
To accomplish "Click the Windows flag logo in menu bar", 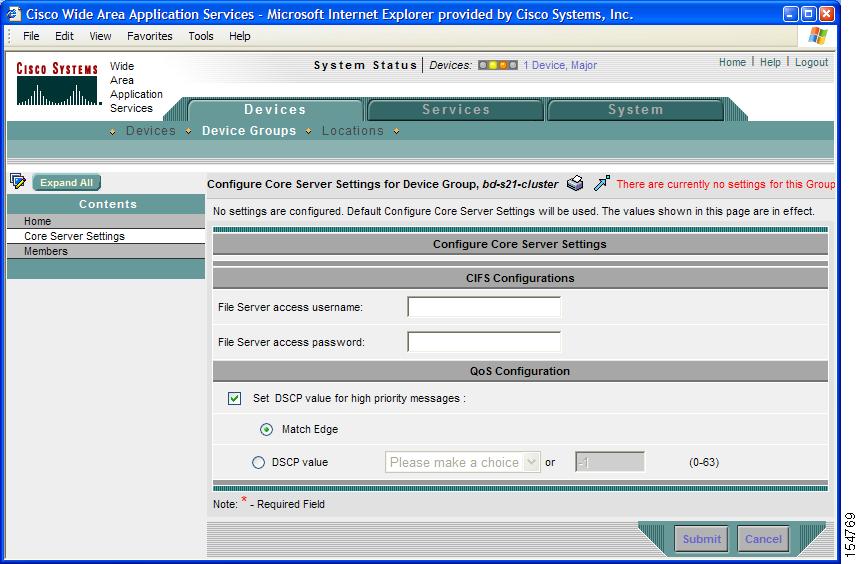I will [x=818, y=36].
